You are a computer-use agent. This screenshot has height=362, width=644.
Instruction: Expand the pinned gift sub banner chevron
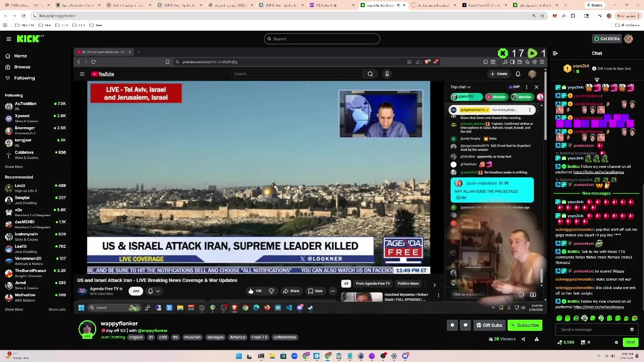click(x=597, y=79)
